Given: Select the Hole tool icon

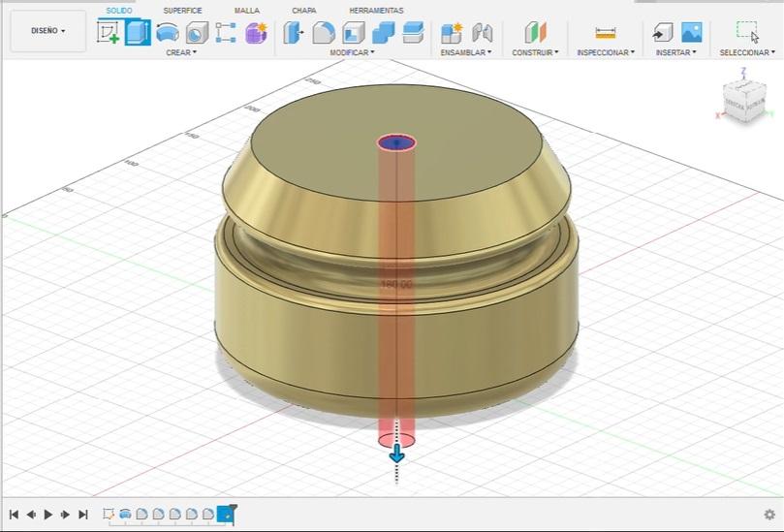Looking at the screenshot, I should tap(197, 33).
